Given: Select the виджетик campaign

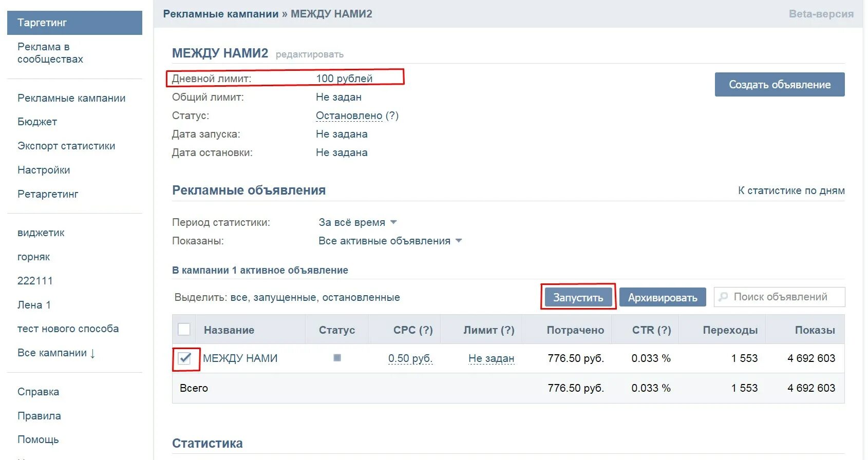Looking at the screenshot, I should 41,233.
